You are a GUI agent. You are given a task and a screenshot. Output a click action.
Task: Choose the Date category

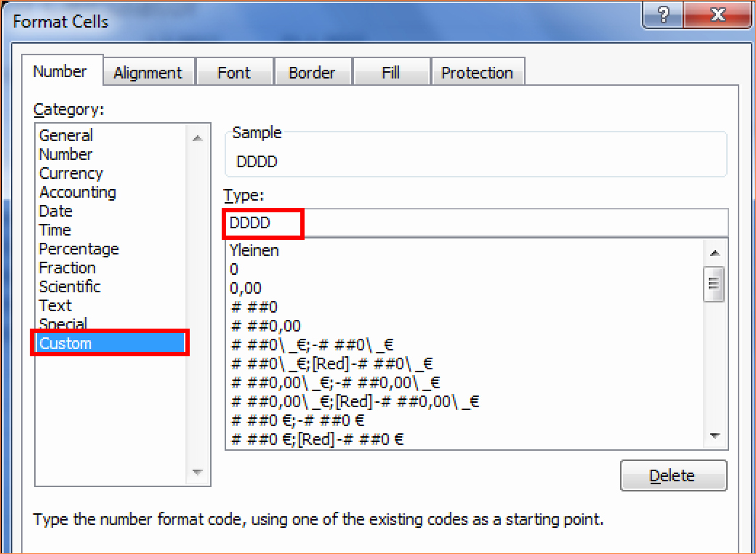[55, 211]
